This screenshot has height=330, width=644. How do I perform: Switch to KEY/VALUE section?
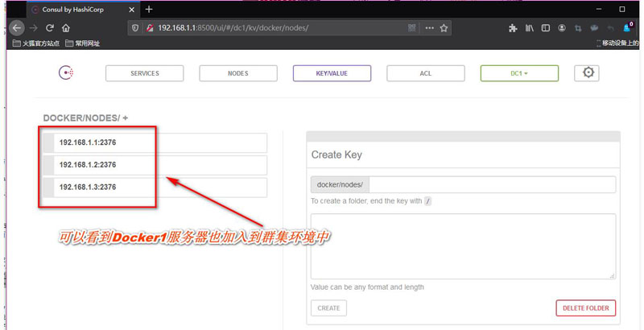pos(332,73)
